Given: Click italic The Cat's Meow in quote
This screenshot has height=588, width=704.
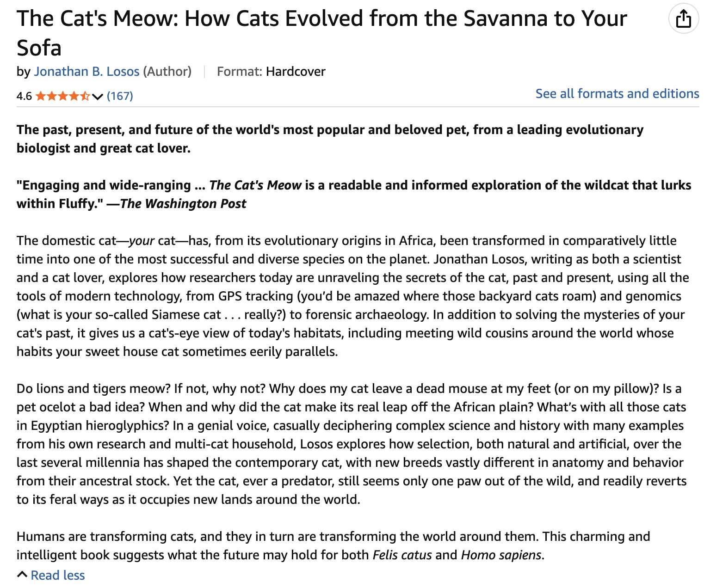Looking at the screenshot, I should pos(255,185).
